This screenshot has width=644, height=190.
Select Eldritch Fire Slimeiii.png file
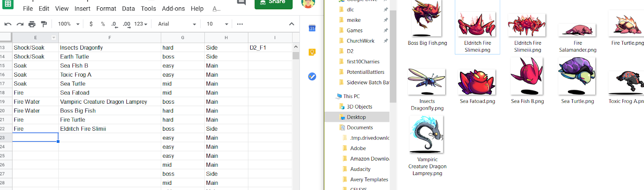(527, 32)
